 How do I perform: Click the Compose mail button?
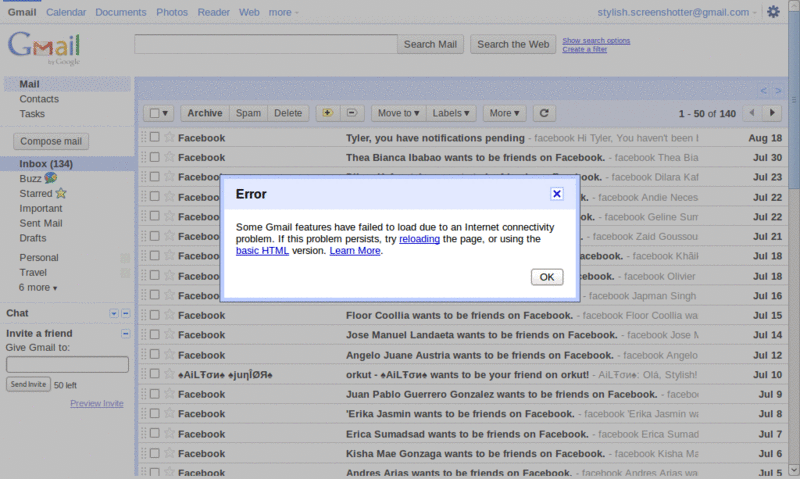pos(51,141)
